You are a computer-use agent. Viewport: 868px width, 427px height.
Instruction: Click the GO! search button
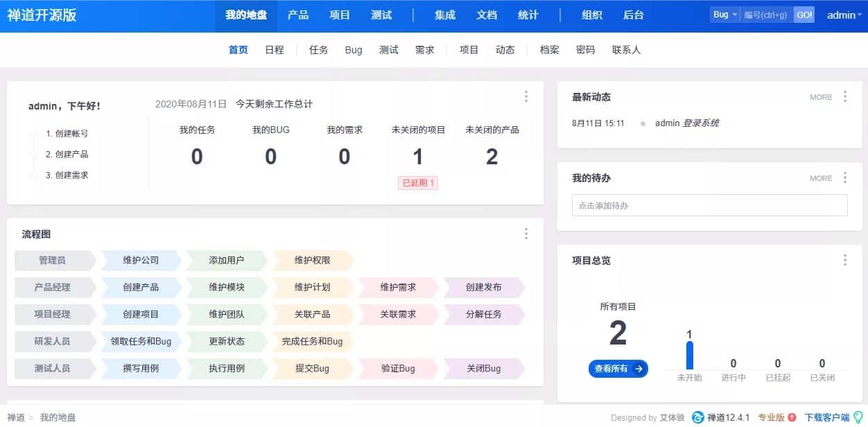(804, 15)
